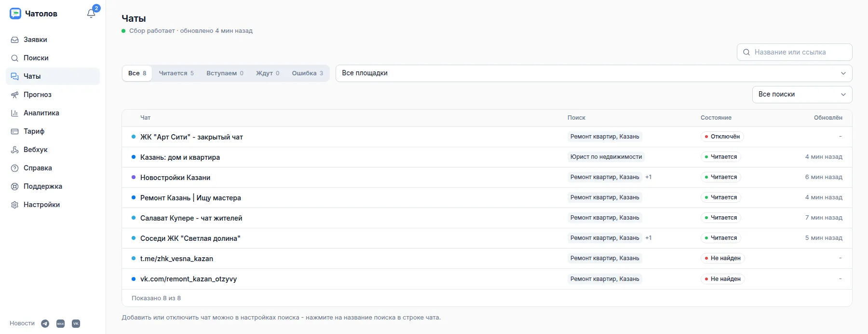
Task: Open Прогноз via the telescope icon
Action: 15,95
